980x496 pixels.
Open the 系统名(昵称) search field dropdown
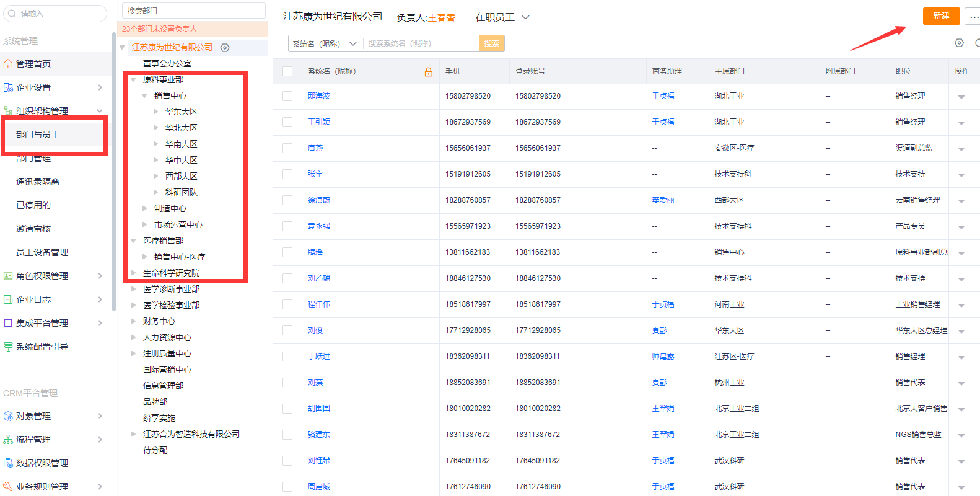(x=325, y=43)
